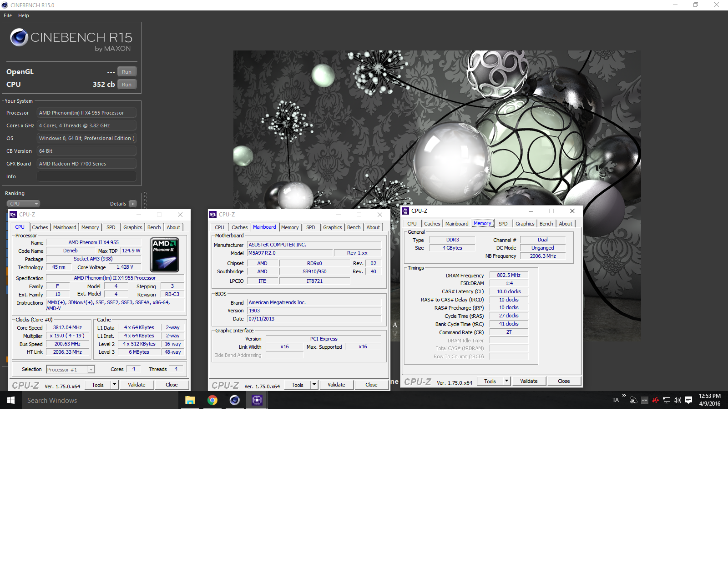Click Validate in Memory window
The width and height of the screenshot is (728, 582).
529,381
